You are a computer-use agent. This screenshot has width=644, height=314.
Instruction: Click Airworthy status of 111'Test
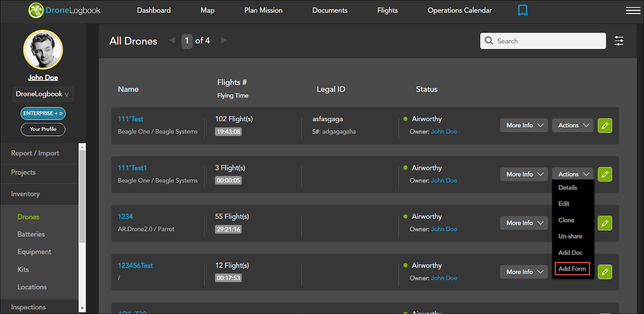point(427,119)
